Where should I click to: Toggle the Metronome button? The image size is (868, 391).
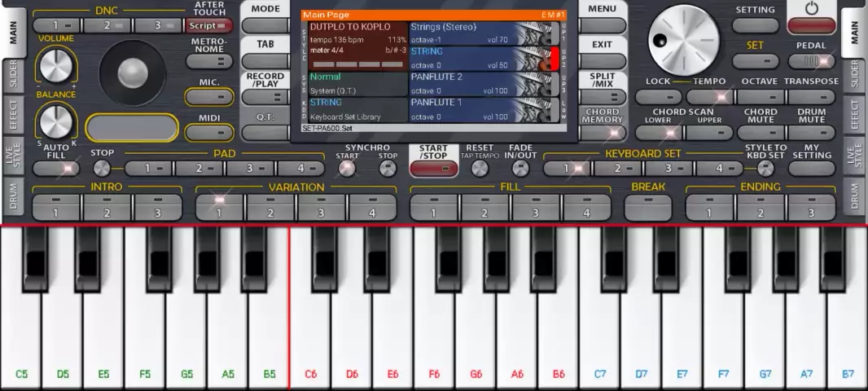pos(208,61)
